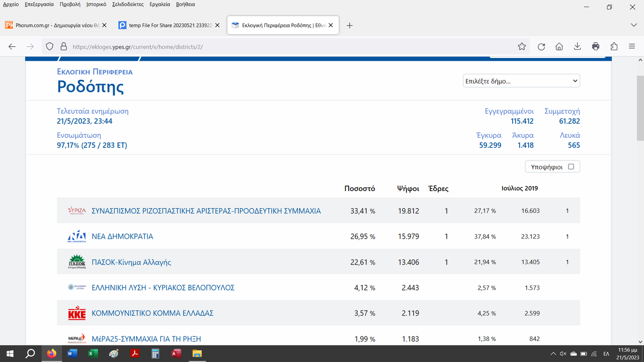Screen dimensions: 644x362
Task: Show hidden system tray icons chevron
Action: [x=552, y=353]
